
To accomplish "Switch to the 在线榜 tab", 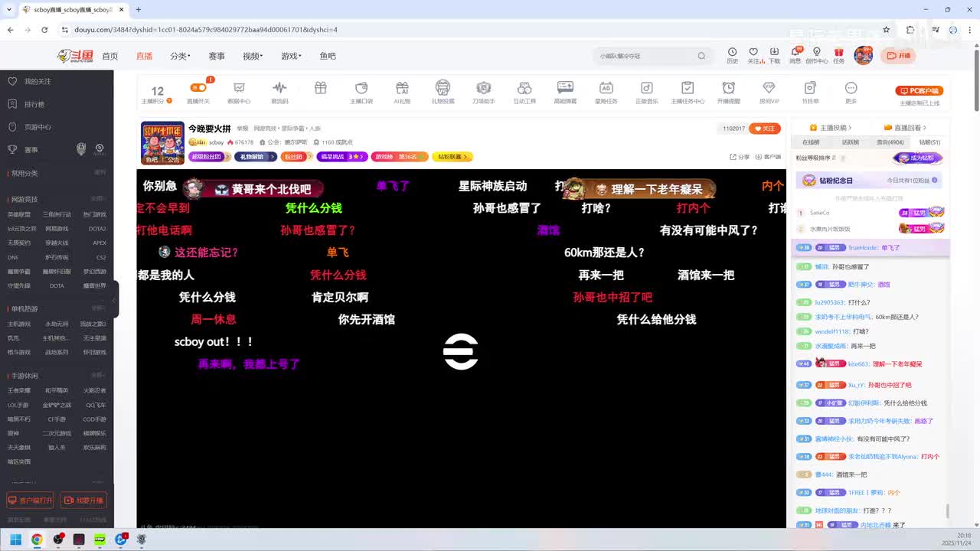I will (x=811, y=142).
